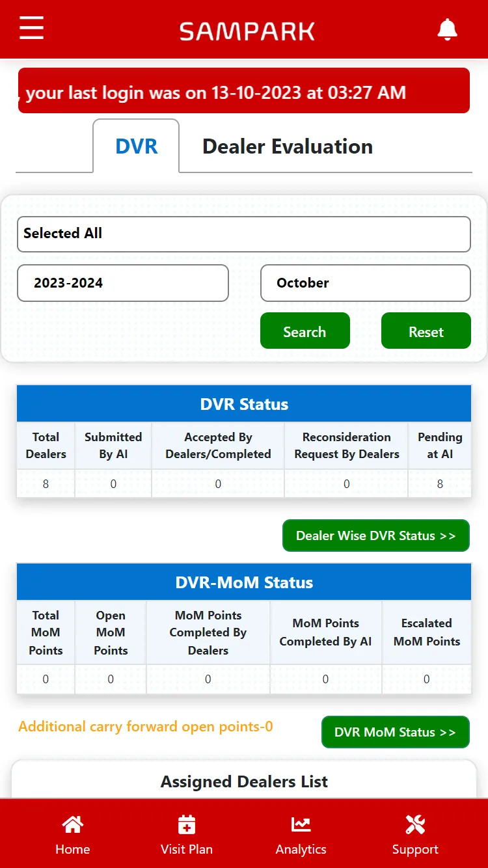The image size is (488, 868).
Task: Click Total Dealers value 8
Action: click(46, 484)
